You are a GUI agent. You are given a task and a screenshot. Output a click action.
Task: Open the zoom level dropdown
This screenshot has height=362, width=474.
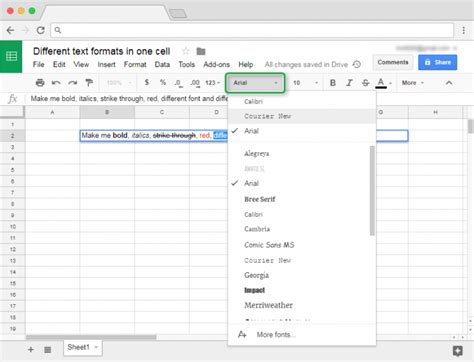click(x=119, y=83)
